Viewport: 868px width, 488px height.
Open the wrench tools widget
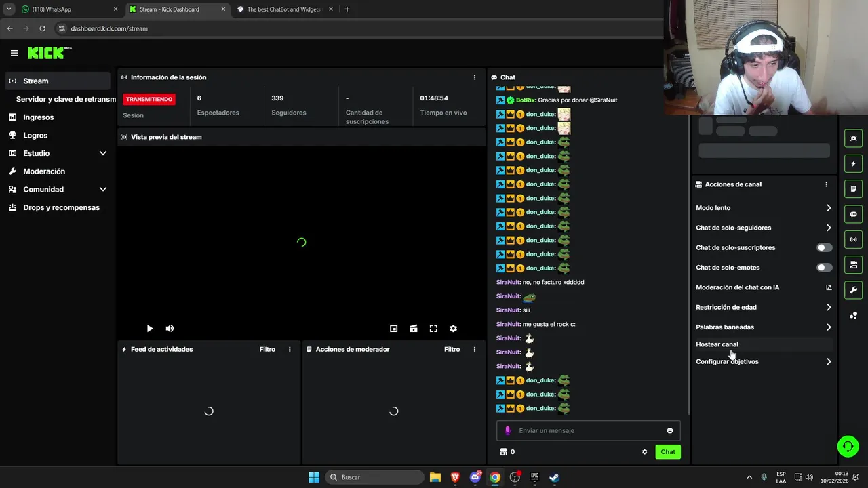pos(853,290)
